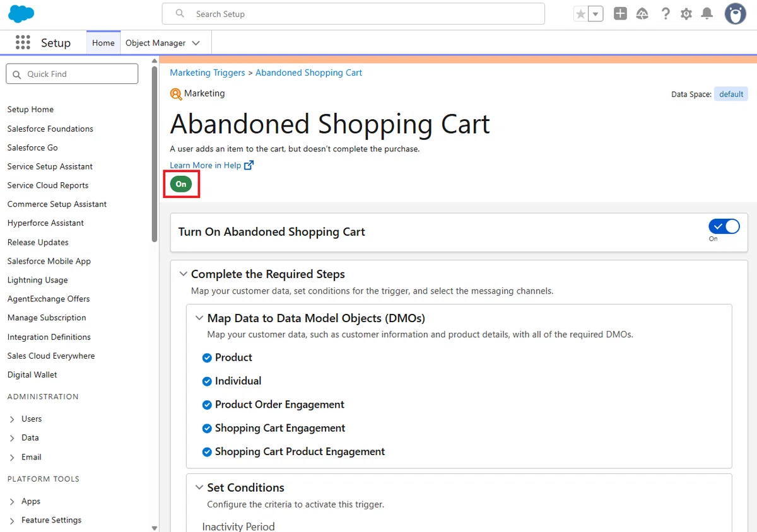Open Integration Definitions
Screen dimensions: 757x532
[49, 337]
